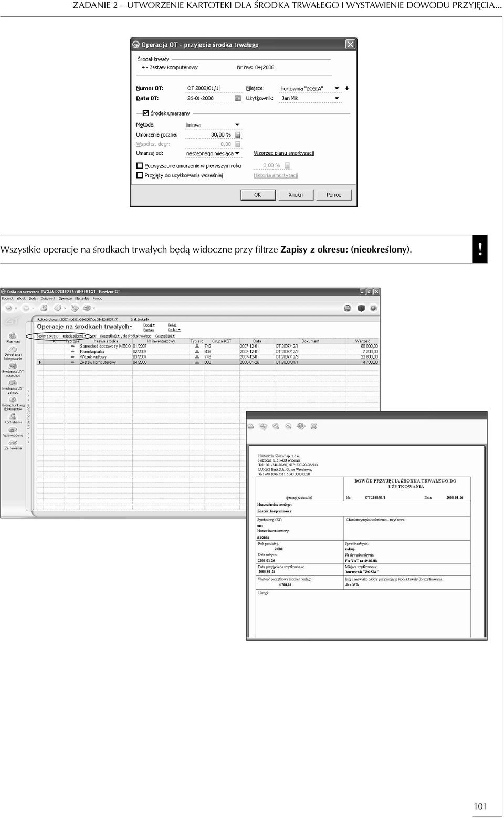Open Wzorzec planu amortyzacji link
The image size is (504, 818).
tap(284, 153)
